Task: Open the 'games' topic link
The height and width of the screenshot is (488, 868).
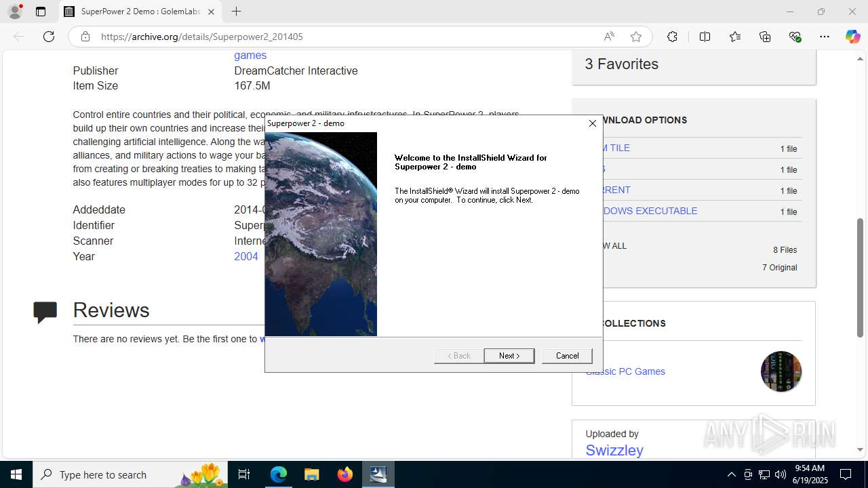Action: (250, 56)
